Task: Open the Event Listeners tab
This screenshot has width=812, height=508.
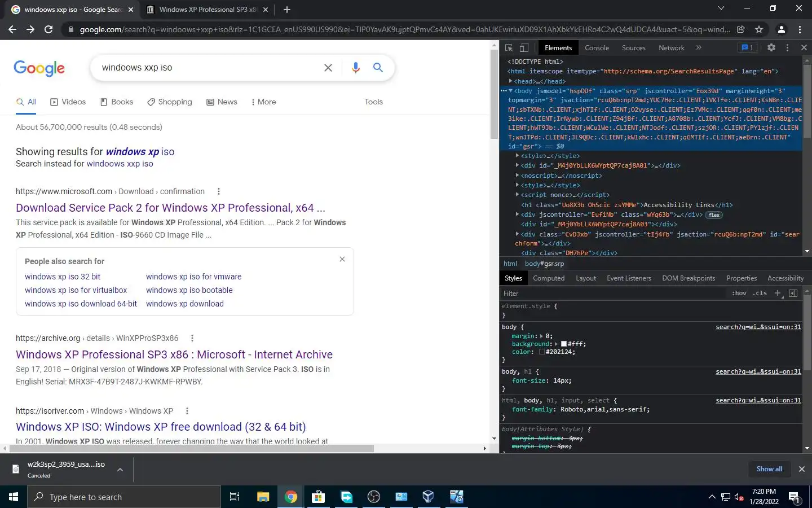Action: click(x=629, y=278)
